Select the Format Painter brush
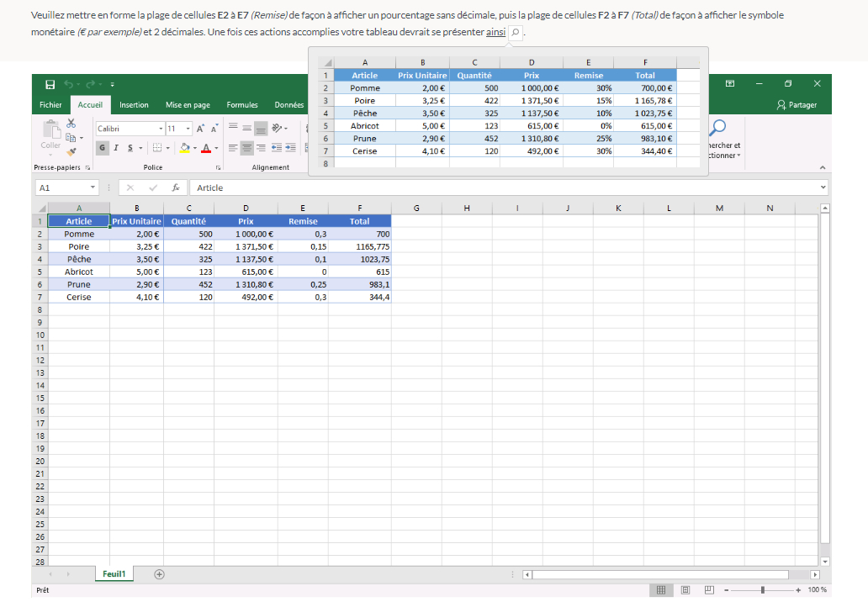868x602 pixels. click(71, 151)
